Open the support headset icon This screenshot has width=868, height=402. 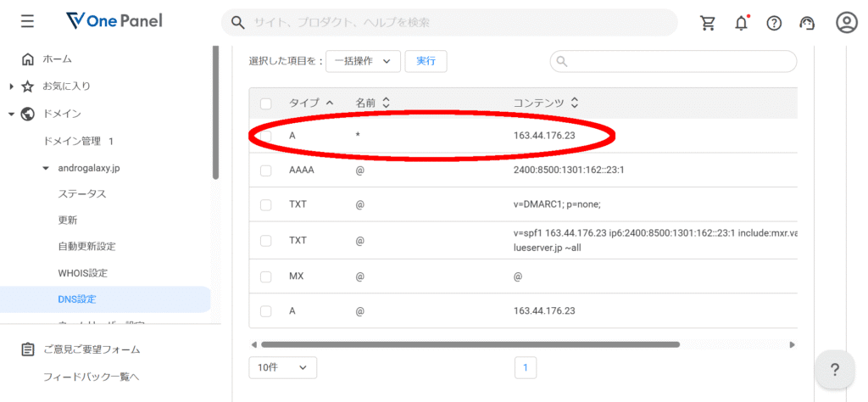807,23
